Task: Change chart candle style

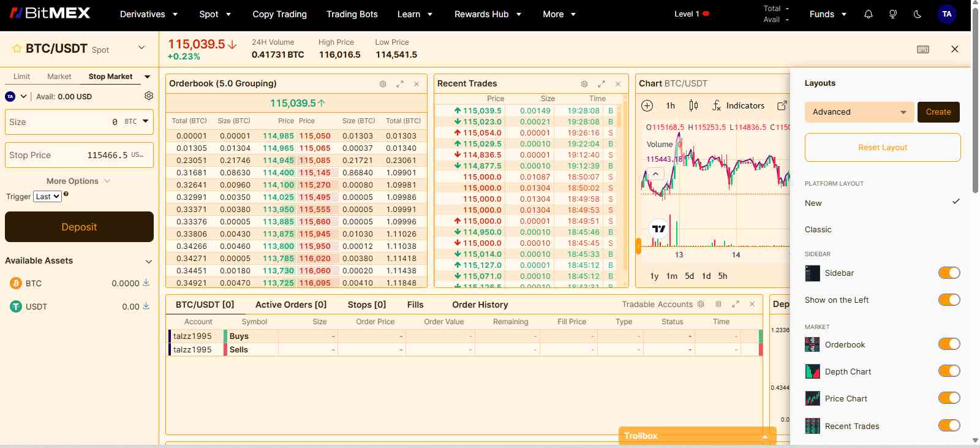Action: (x=693, y=105)
